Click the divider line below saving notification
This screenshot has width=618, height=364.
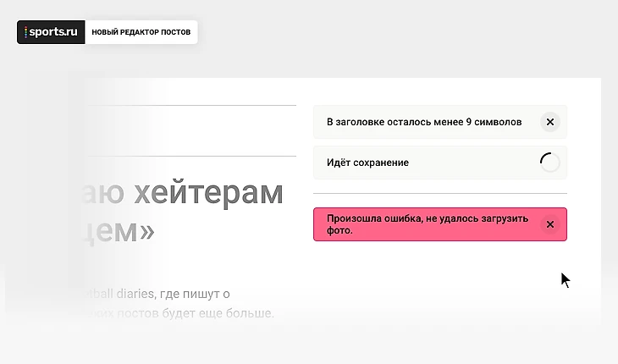point(439,193)
